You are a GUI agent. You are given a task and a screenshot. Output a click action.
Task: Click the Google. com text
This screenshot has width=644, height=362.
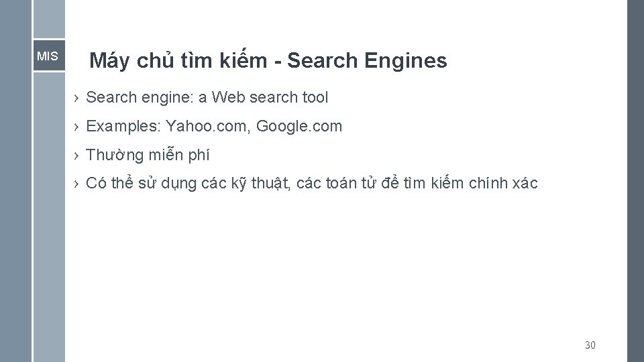[299, 126]
